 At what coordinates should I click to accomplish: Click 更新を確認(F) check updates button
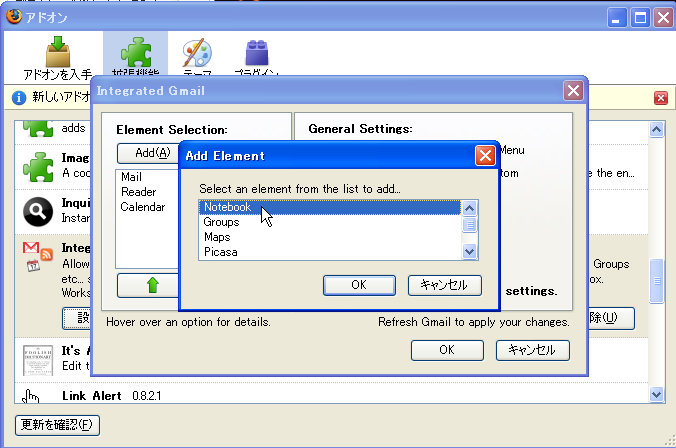click(57, 425)
